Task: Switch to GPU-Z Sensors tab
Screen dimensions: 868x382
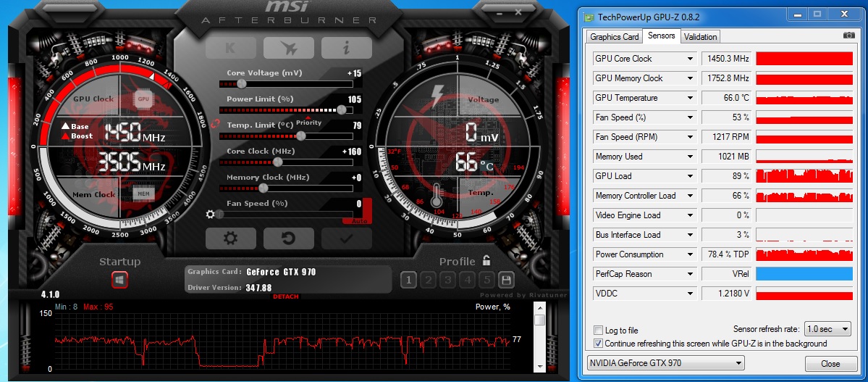Action: (x=662, y=36)
